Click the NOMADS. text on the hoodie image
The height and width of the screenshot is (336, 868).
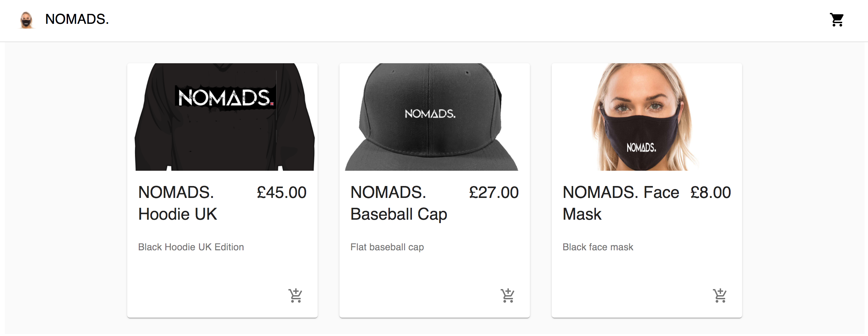[x=225, y=98]
